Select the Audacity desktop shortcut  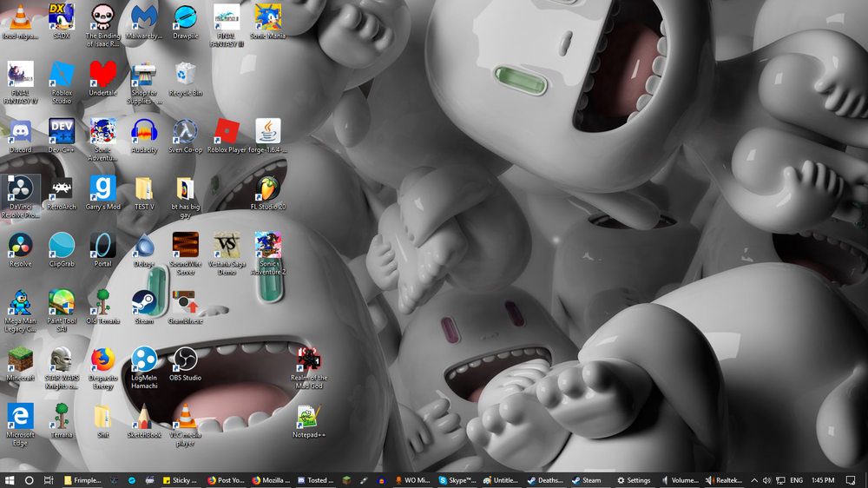pyautogui.click(x=144, y=132)
